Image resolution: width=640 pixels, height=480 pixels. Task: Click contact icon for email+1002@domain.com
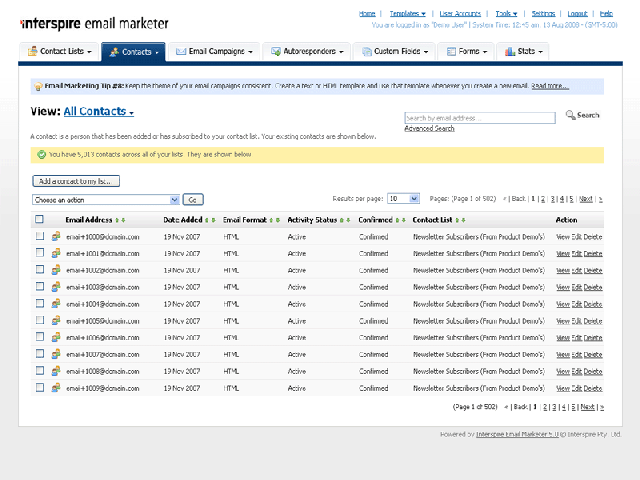56,270
